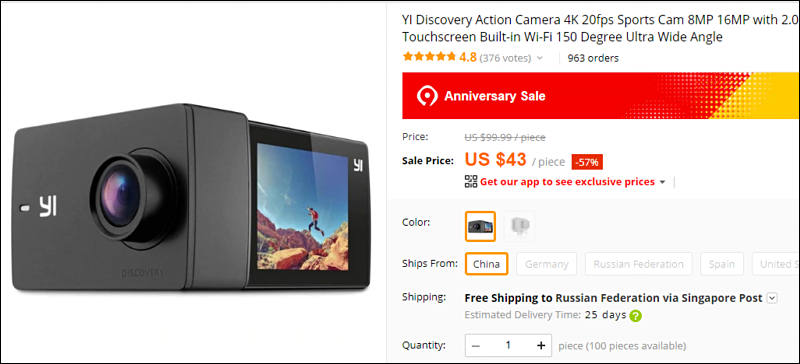Click the Anniversary Sale location pin icon

[x=427, y=95]
